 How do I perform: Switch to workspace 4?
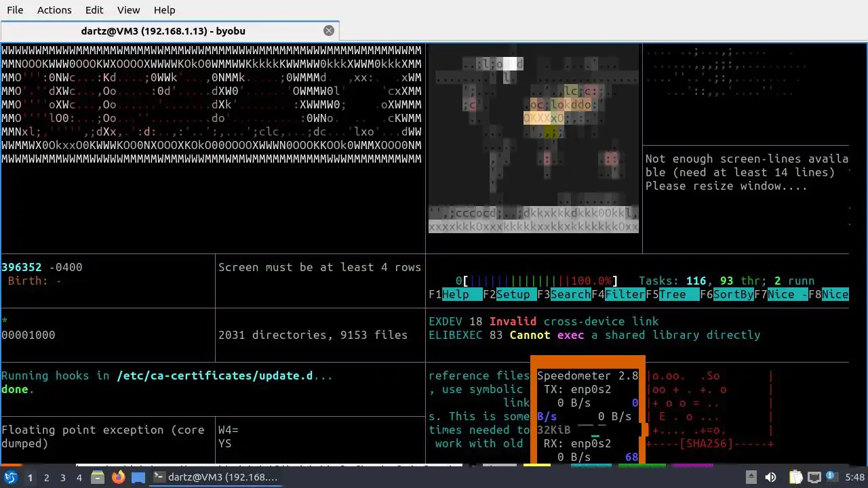(79, 478)
